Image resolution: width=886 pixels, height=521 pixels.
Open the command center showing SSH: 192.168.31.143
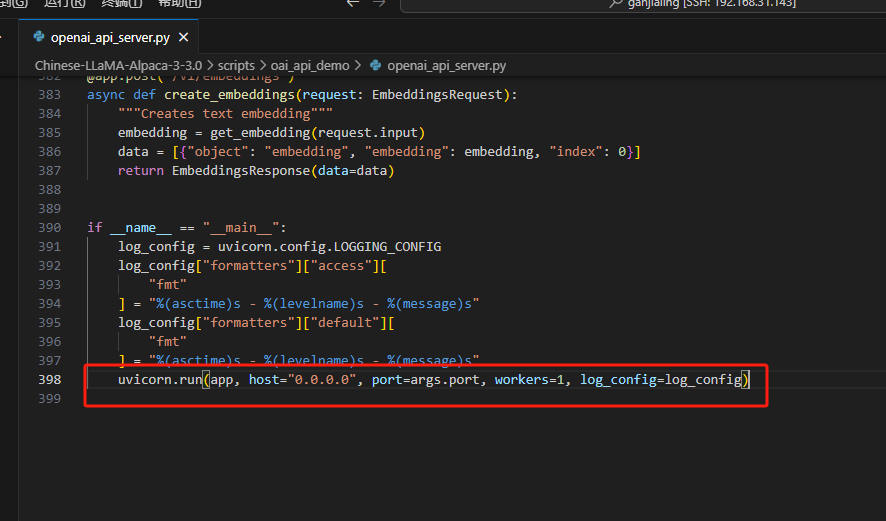(x=643, y=5)
